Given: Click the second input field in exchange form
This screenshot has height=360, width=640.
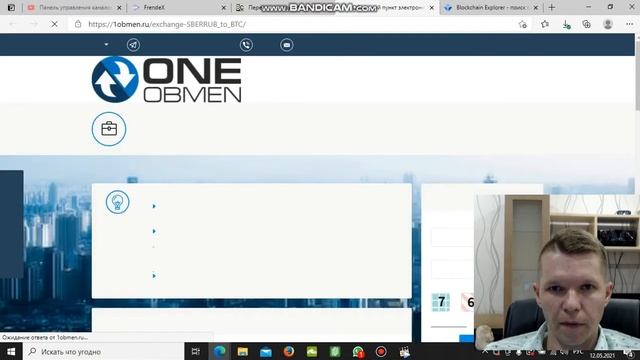Looking at the screenshot, I should (x=452, y=269).
